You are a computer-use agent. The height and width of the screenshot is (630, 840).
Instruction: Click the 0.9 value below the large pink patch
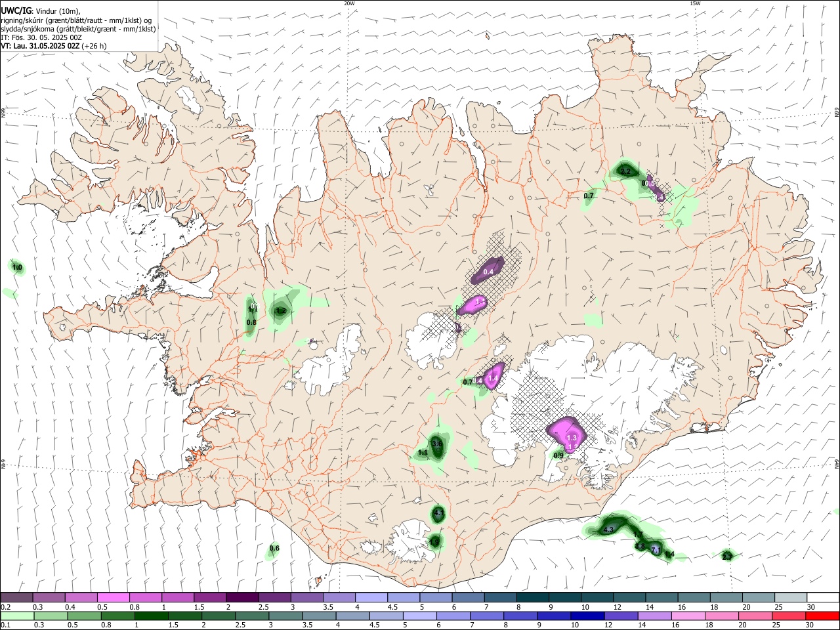coord(558,455)
